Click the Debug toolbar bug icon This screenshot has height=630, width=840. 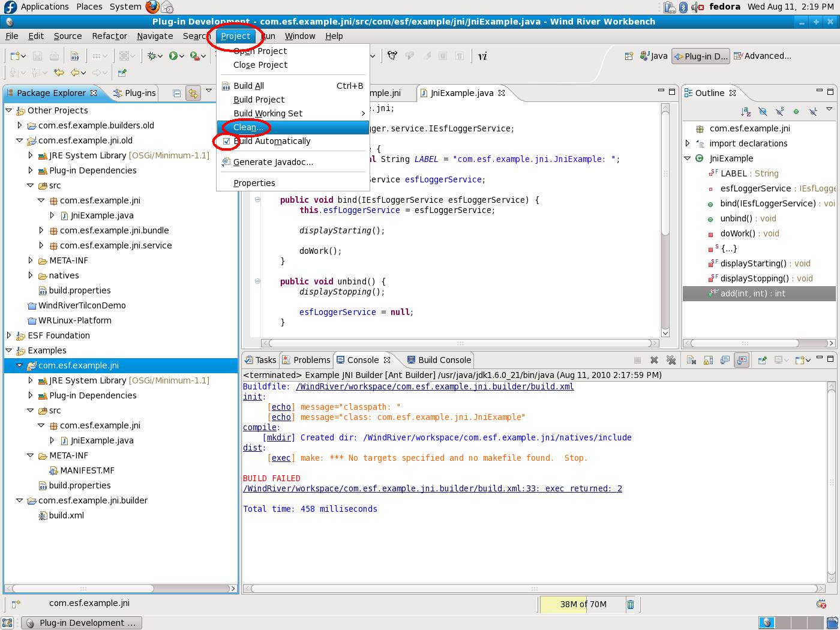(x=152, y=56)
